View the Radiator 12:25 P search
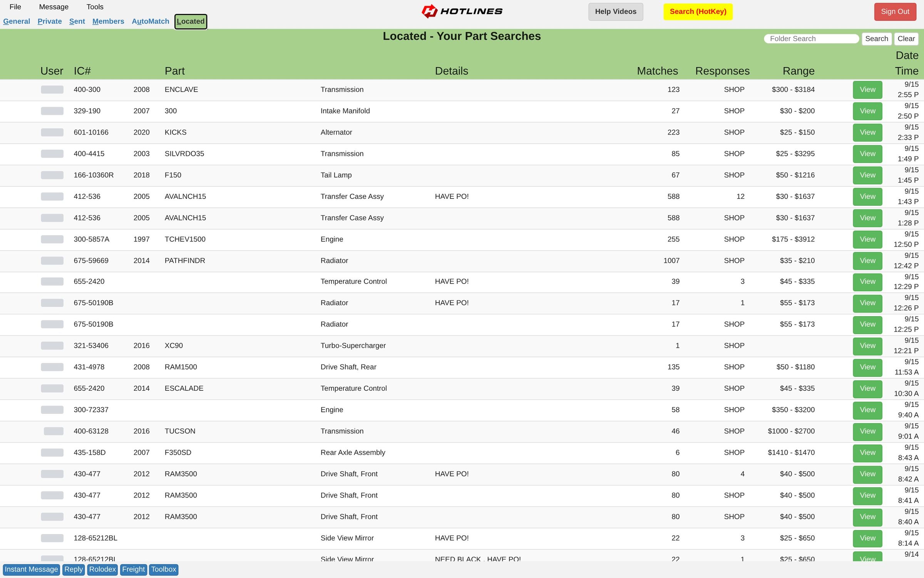The width and height of the screenshot is (924, 578). coord(867,324)
